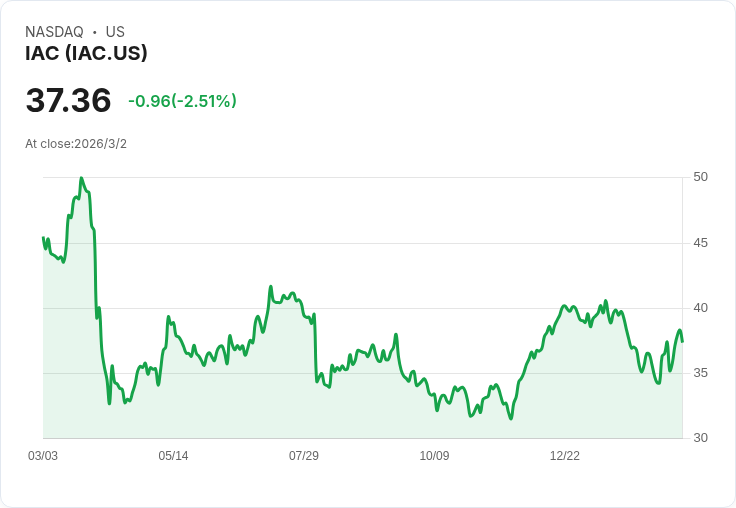Click the 30 label on the price axis
Image resolution: width=736 pixels, height=508 pixels.
pyautogui.click(x=701, y=438)
